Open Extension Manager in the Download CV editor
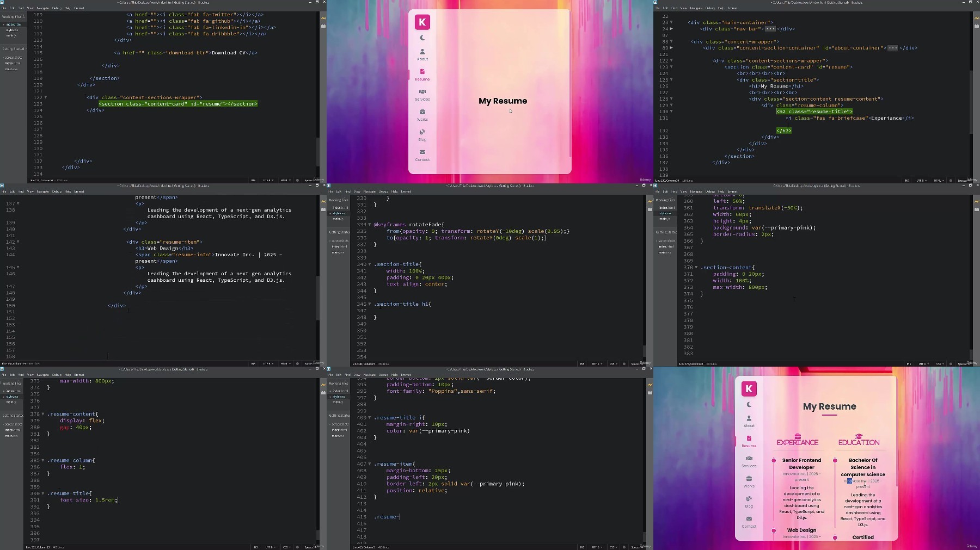 [323, 26]
